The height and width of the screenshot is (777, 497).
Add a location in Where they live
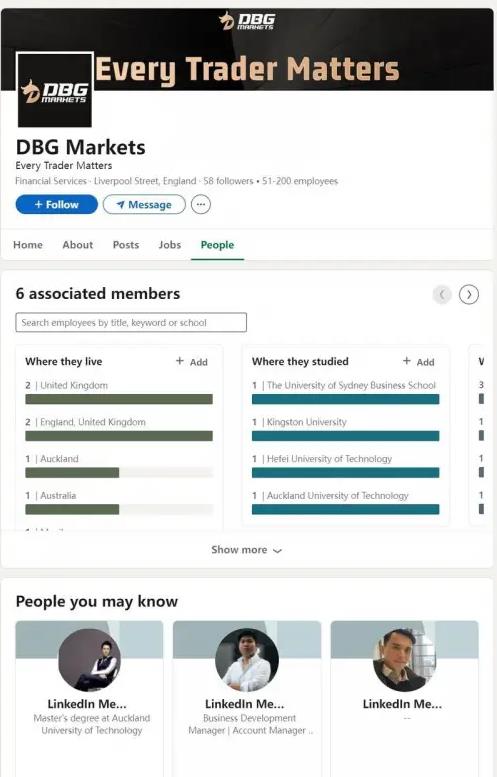click(x=192, y=362)
